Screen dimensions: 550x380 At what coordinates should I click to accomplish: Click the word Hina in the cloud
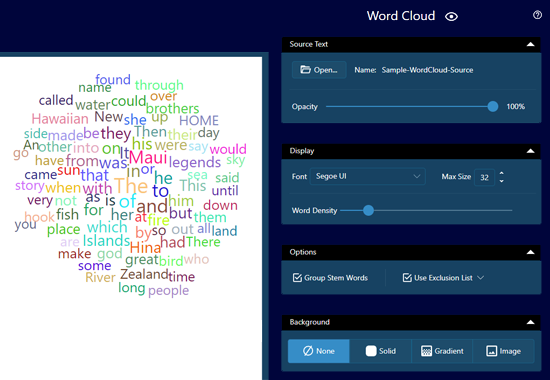pyautogui.click(x=145, y=248)
